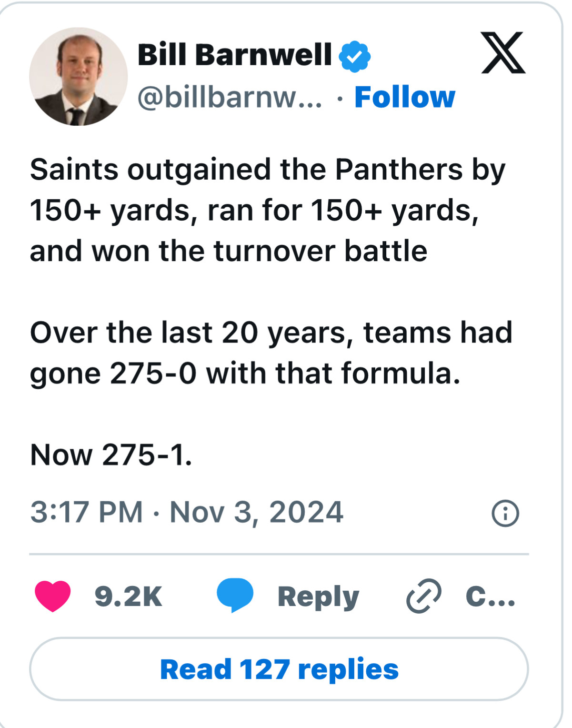This screenshot has height=728, width=572.
Task: Click the 3:17 PM time text
Action: pos(86,512)
